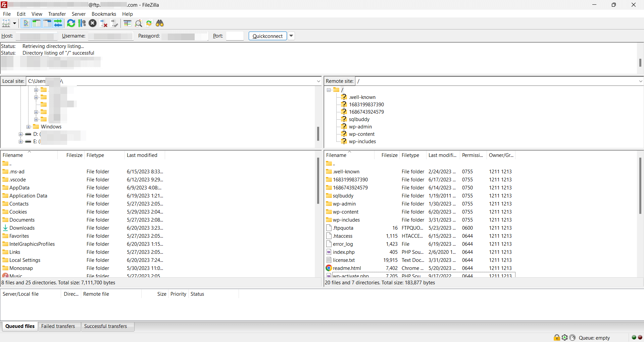Viewport: 644px width, 342px height.
Task: Toggle local directory tree display
Action: 37,23
